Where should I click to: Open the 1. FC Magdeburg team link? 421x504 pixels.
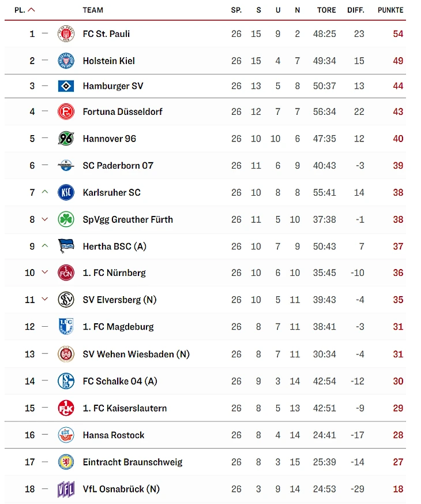(x=118, y=327)
